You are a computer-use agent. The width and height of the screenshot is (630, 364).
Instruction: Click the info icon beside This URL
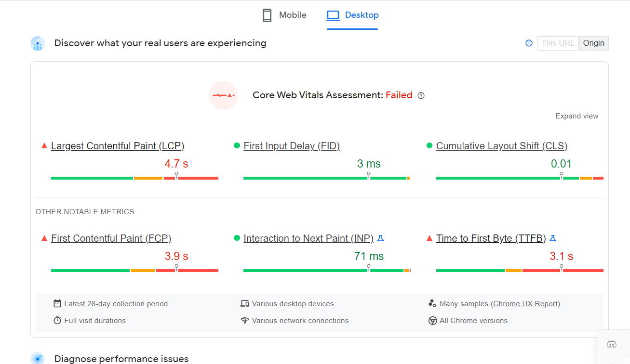click(529, 43)
